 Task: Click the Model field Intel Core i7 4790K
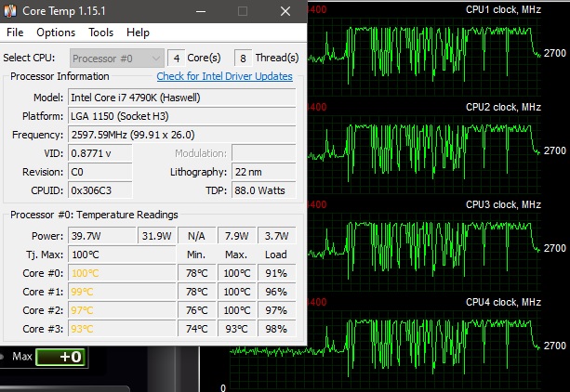181,98
